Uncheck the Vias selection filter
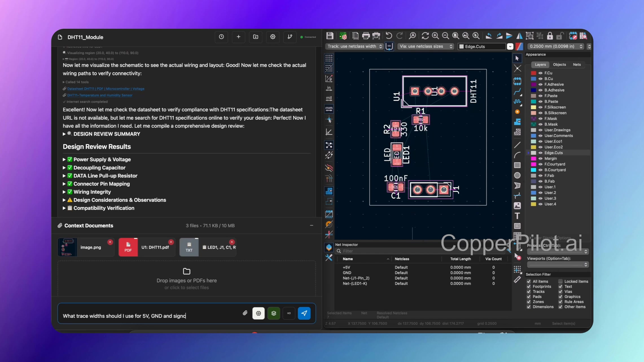644x362 pixels. pyautogui.click(x=560, y=292)
